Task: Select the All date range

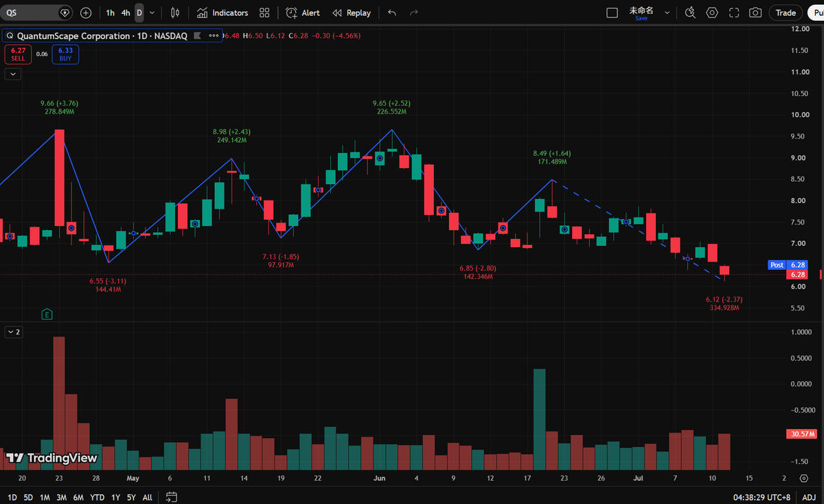Action: [x=148, y=497]
